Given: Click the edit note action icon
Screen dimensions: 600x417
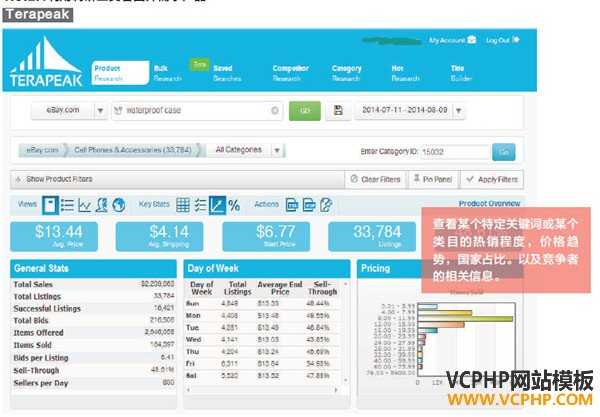Looking at the screenshot, I should coord(326,205).
